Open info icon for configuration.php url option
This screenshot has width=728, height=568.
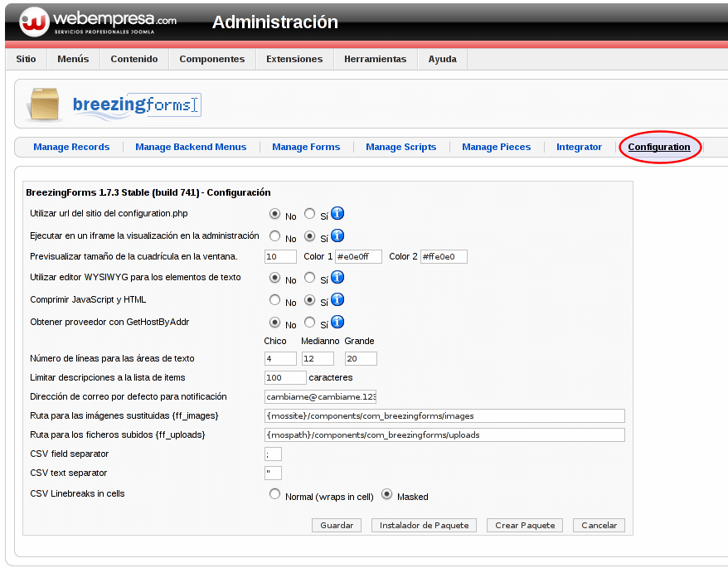point(337,214)
